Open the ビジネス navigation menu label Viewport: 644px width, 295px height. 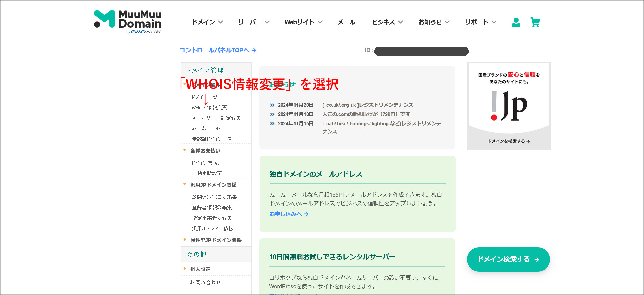[383, 22]
